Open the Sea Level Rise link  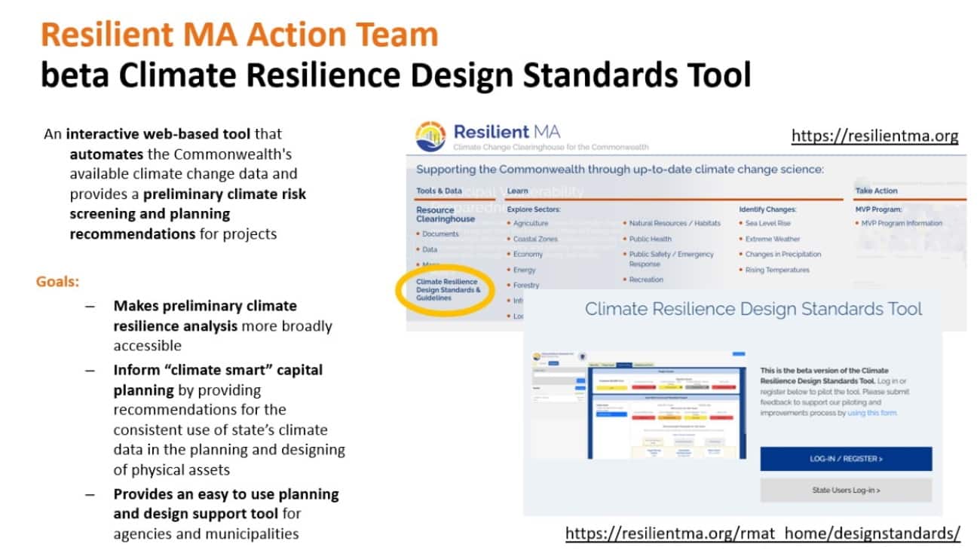[767, 224]
